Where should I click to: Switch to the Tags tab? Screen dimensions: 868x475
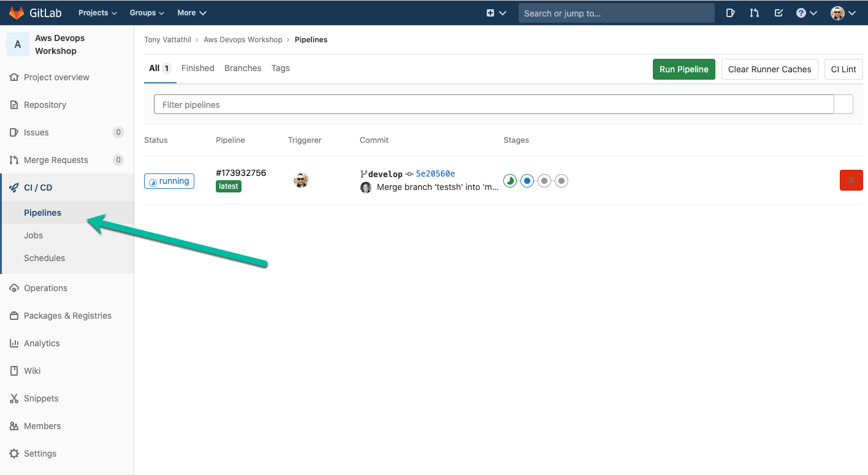(x=281, y=69)
